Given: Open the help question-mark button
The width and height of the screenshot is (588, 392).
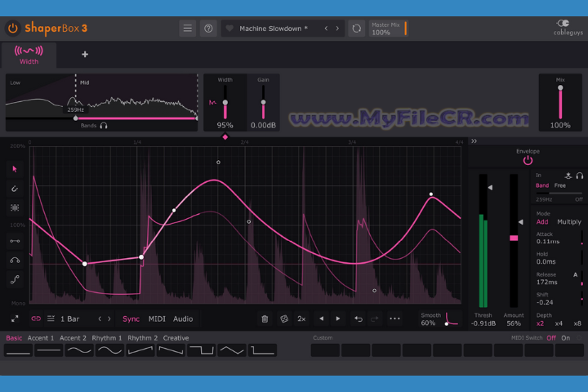Looking at the screenshot, I should tap(208, 29).
